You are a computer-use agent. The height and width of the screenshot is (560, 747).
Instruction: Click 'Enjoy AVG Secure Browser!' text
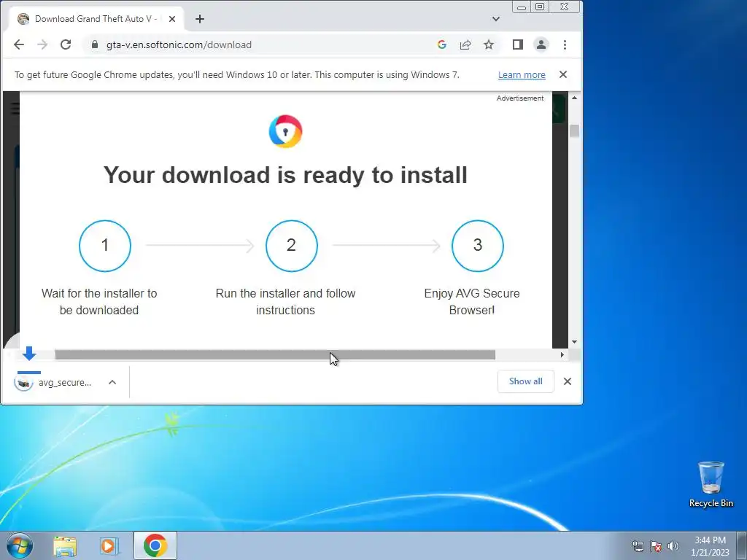472,301
